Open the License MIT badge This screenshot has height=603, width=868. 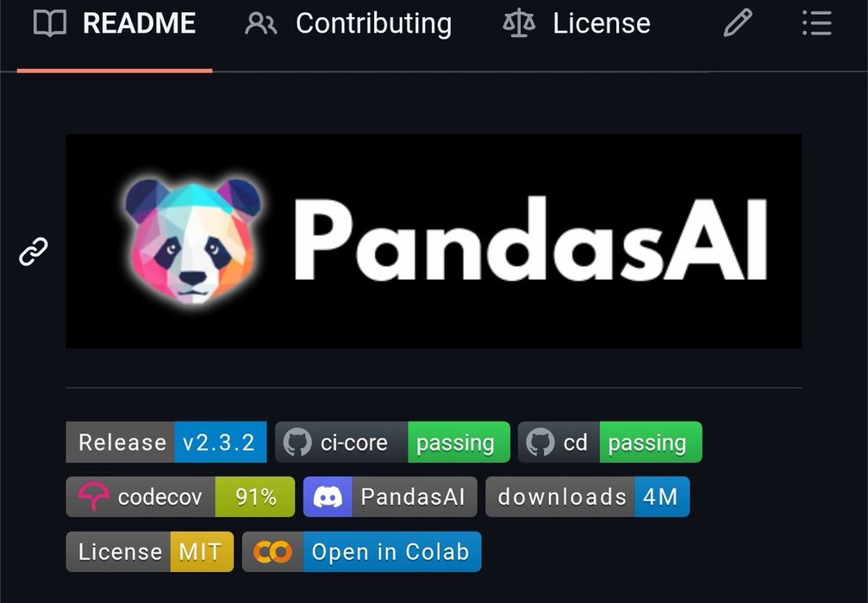(x=149, y=551)
